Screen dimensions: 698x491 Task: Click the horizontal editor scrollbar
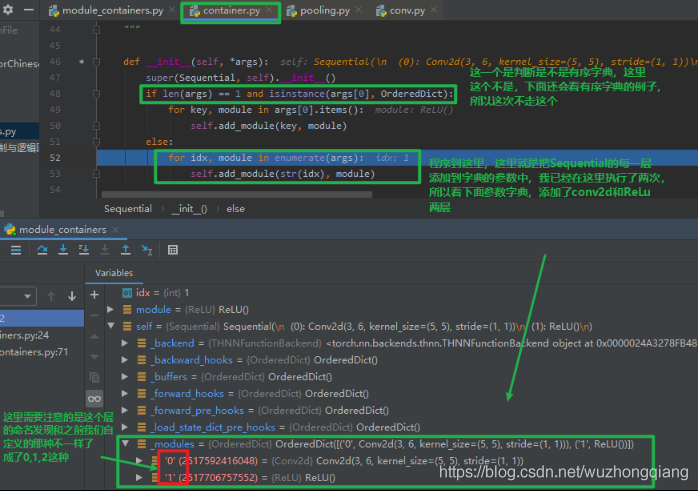[236, 195]
